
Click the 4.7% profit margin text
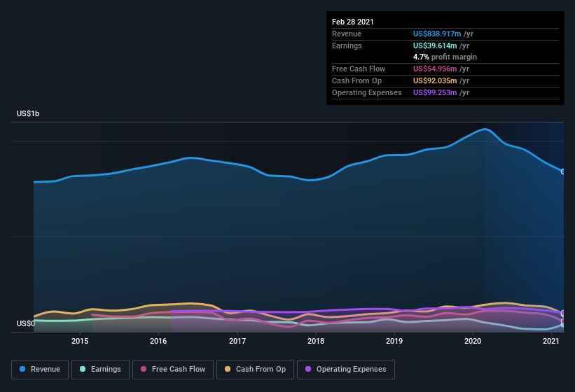tap(445, 57)
